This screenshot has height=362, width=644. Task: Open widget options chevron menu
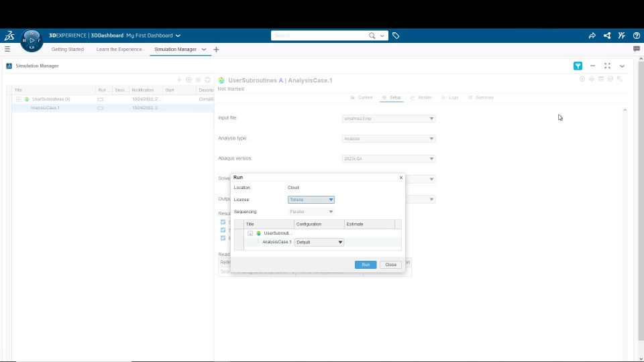[623, 66]
